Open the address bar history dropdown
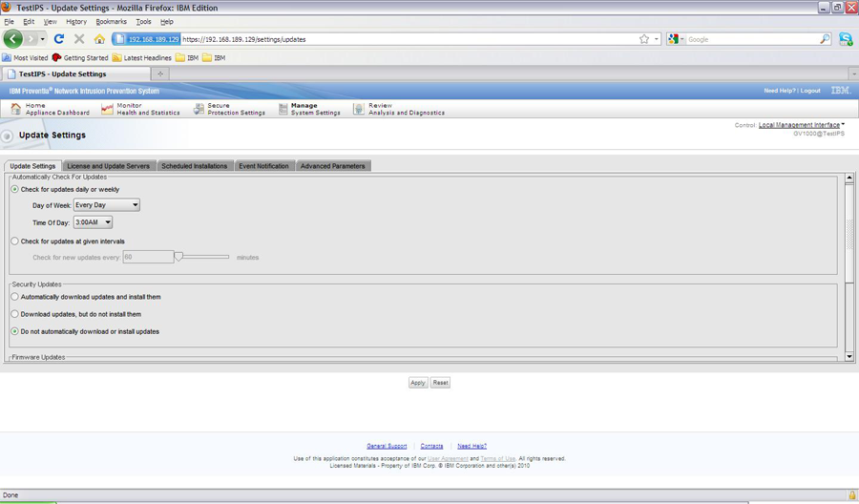The width and height of the screenshot is (859, 504). [657, 39]
